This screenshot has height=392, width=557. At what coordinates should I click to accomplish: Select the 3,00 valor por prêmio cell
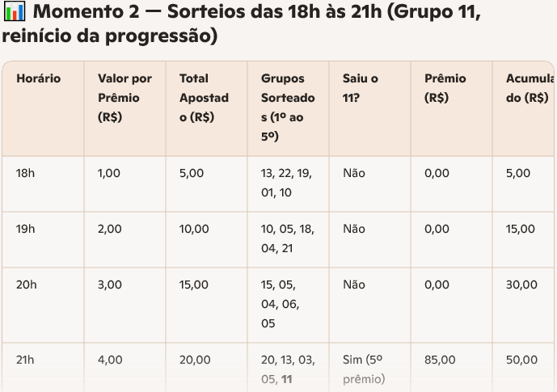pyautogui.click(x=110, y=285)
